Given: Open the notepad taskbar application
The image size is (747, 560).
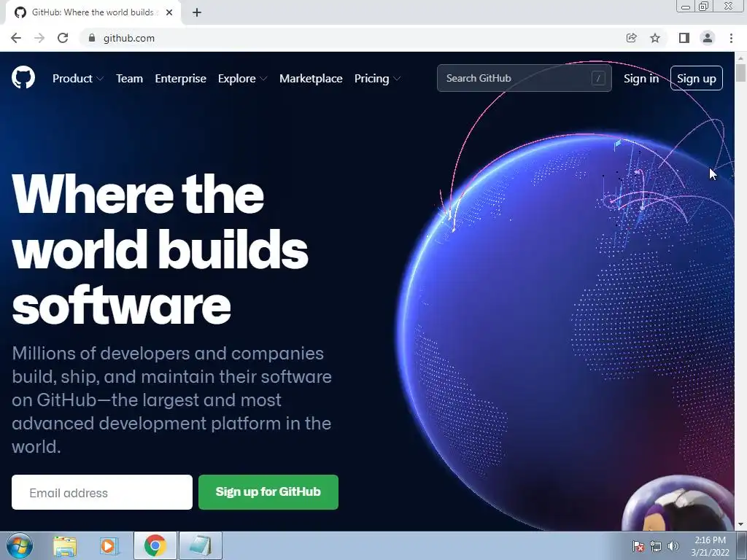Looking at the screenshot, I should (201, 545).
